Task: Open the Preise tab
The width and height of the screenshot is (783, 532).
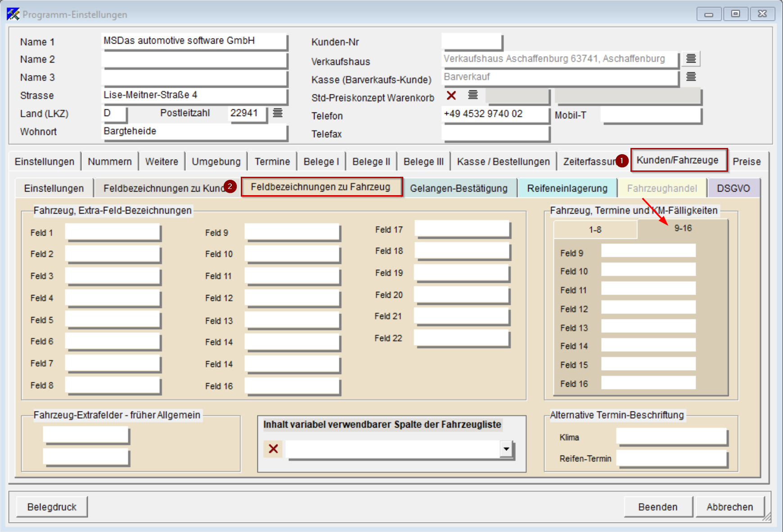Action: click(x=747, y=161)
